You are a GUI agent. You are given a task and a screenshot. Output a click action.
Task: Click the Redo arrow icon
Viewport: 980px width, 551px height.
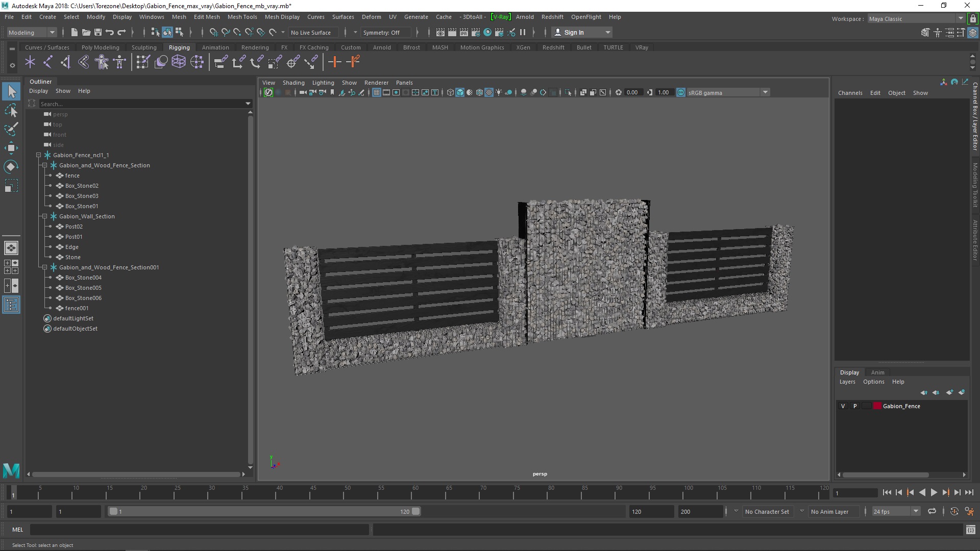tap(121, 33)
